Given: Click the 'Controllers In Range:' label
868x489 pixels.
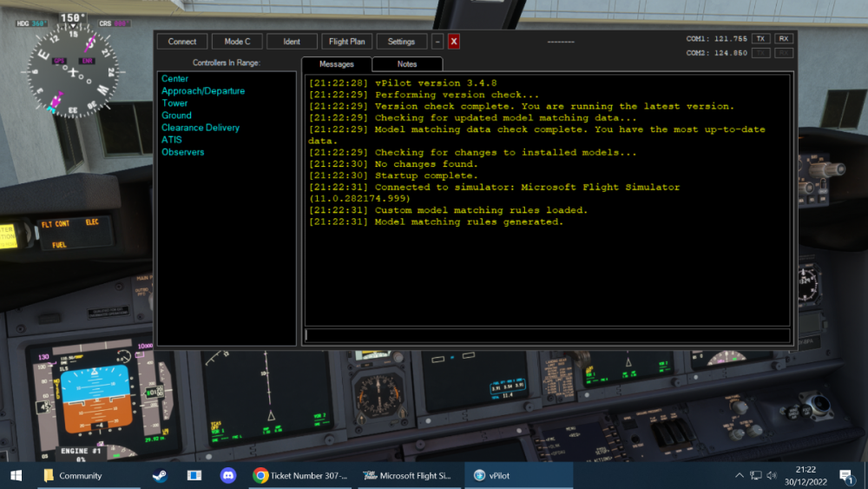Looking at the screenshot, I should 227,63.
